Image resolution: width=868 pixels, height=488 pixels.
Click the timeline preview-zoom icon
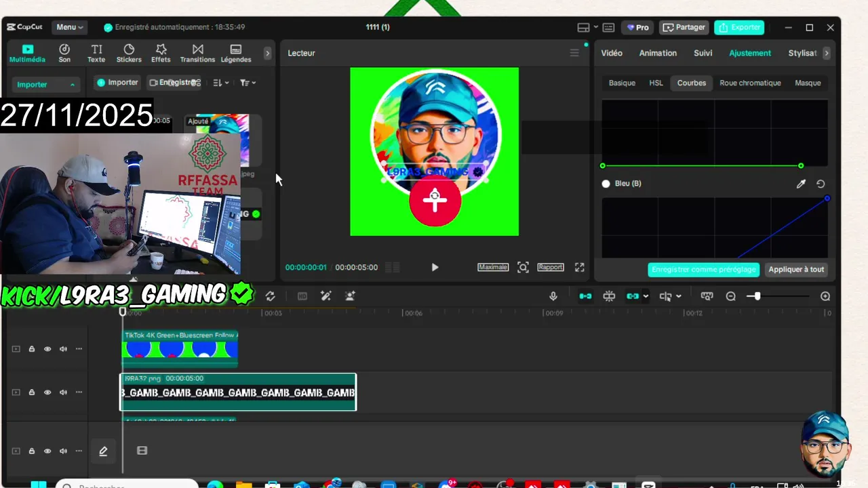pyautogui.click(x=707, y=296)
